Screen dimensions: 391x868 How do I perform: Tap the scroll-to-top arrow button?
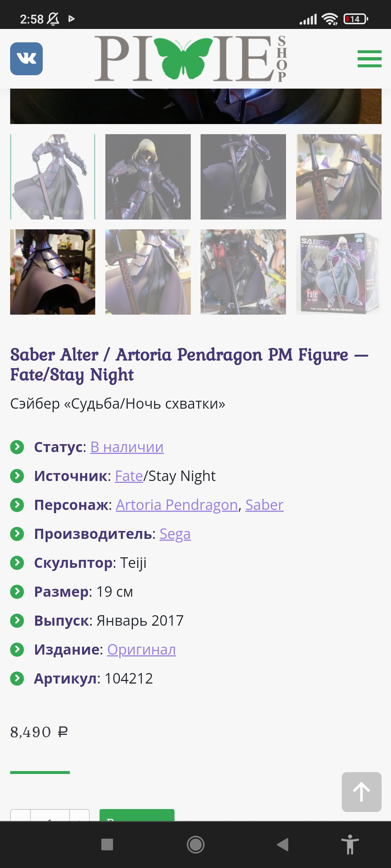361,792
